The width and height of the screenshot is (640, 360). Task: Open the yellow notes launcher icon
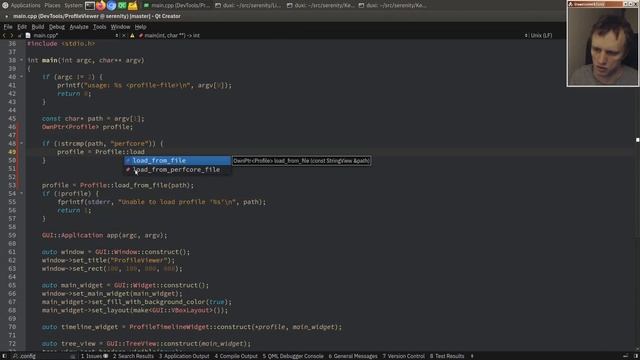click(133, 6)
